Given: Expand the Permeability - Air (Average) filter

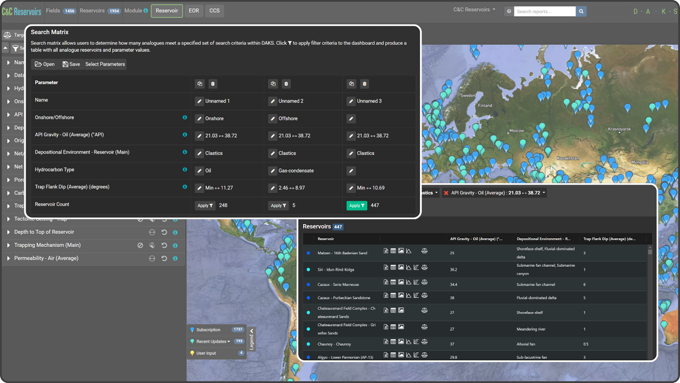Looking at the screenshot, I should pyautogui.click(x=8, y=259).
